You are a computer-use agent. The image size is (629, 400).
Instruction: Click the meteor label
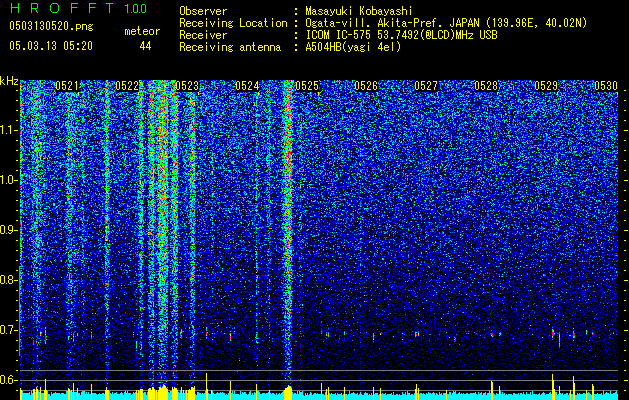point(142,31)
